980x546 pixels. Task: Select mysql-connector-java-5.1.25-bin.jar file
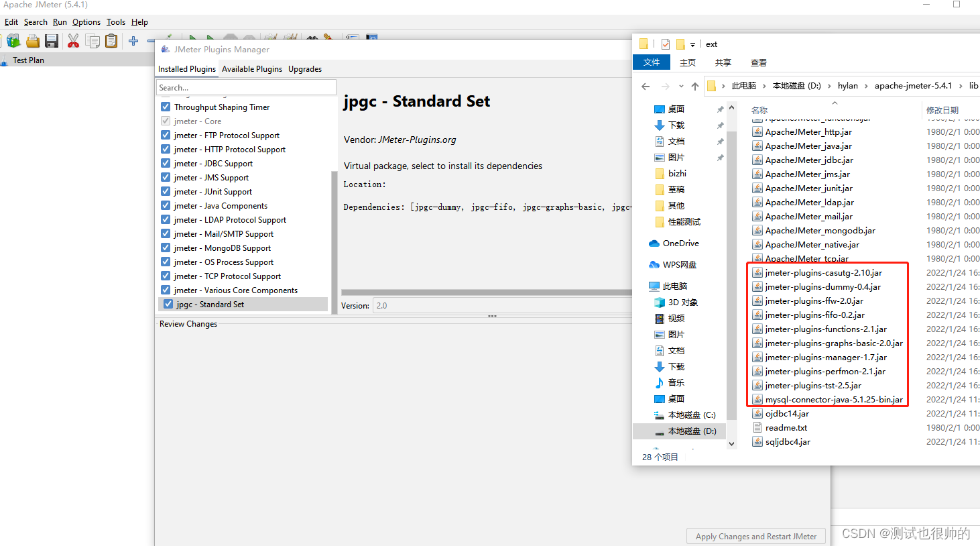828,400
